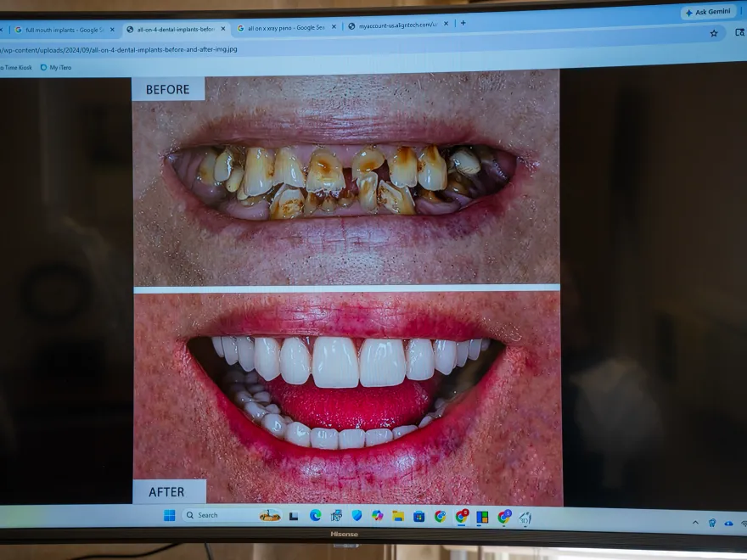
Task: Launch Microsoft Edge from the taskbar
Action: pyautogui.click(x=315, y=515)
